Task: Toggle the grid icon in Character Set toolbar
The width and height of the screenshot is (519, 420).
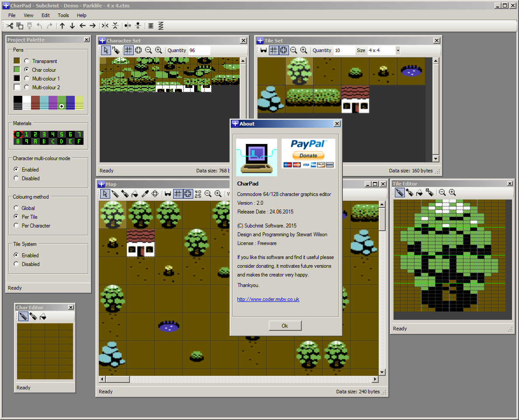Action: tap(129, 50)
